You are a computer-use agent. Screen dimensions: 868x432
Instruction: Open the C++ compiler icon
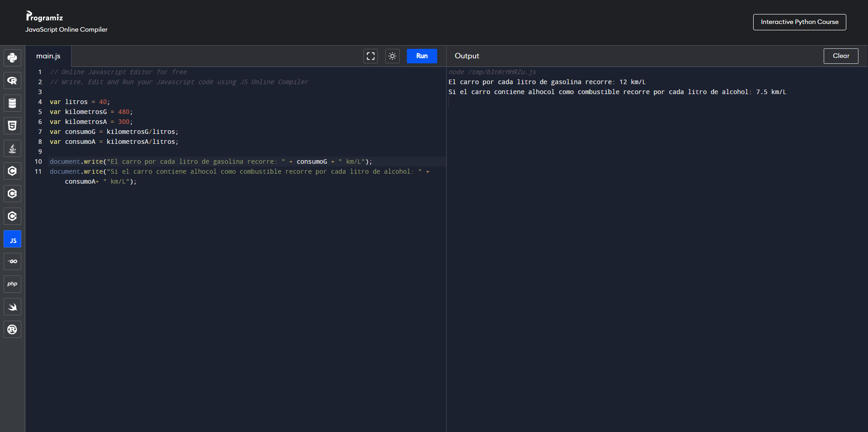pos(12,194)
